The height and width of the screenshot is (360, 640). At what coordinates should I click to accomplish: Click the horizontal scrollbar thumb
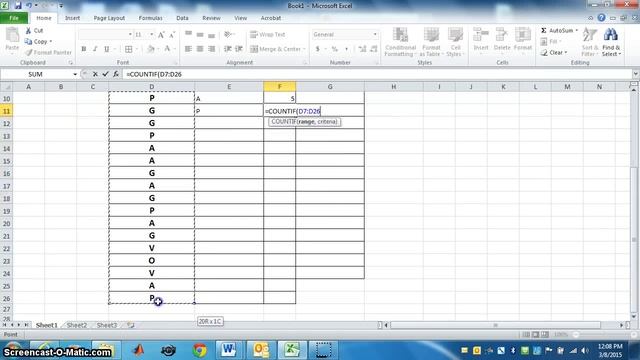[x=495, y=325]
